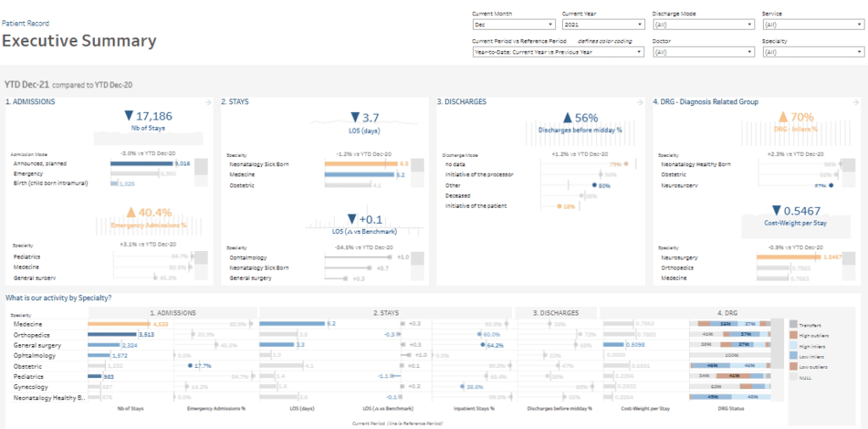Viewport: 868px width, 429px height.
Task: Click the down triangle beside 0.5467
Action: click(776, 210)
